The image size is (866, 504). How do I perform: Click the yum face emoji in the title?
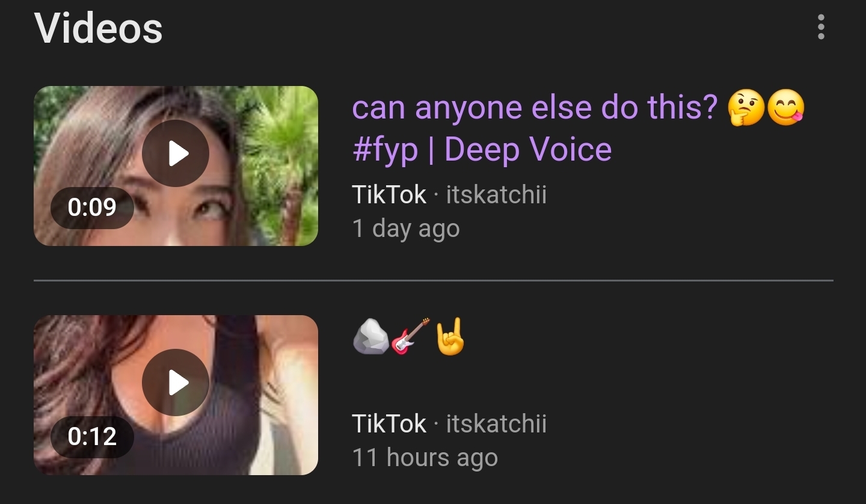pos(786,108)
